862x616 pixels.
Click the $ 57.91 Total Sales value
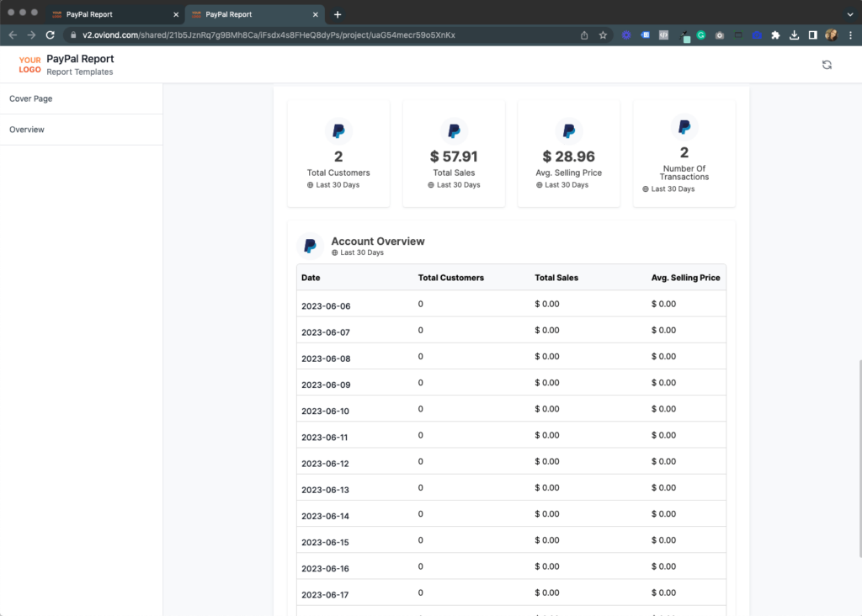point(454,157)
